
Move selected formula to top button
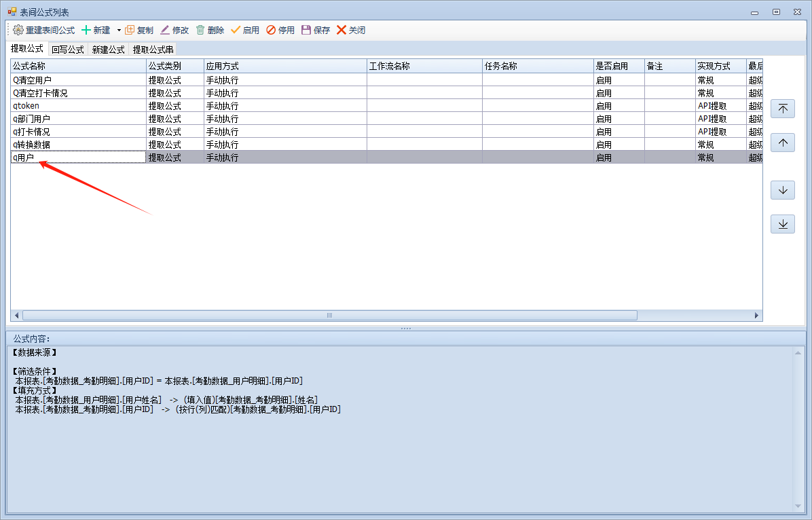click(782, 109)
